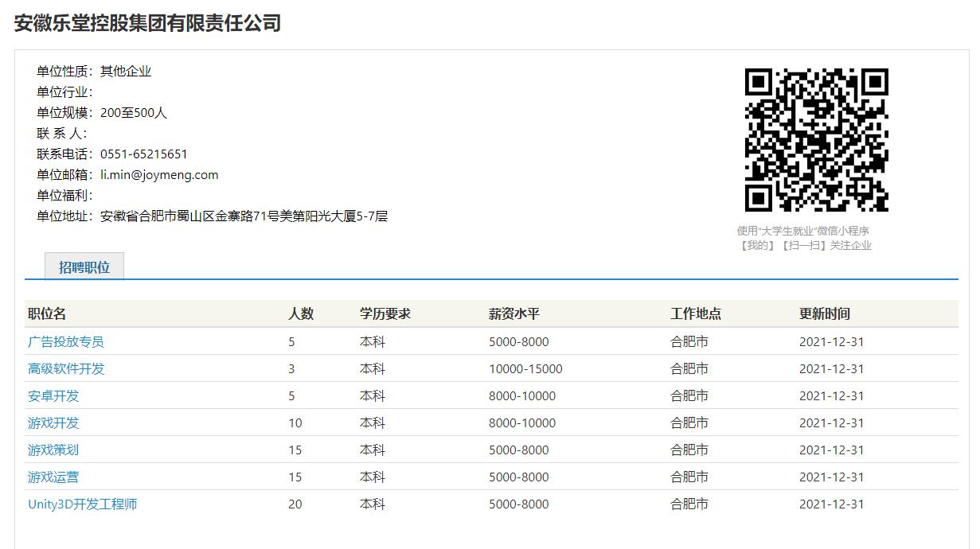980x549 pixels.
Task: Click the 安卓开发 position link
Action: [53, 396]
